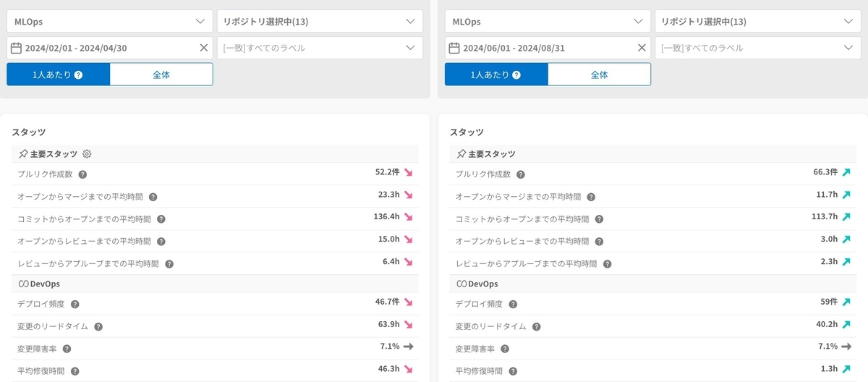868x382 pixels.
Task: Click the 59件 deploy frequency value
Action: point(828,302)
